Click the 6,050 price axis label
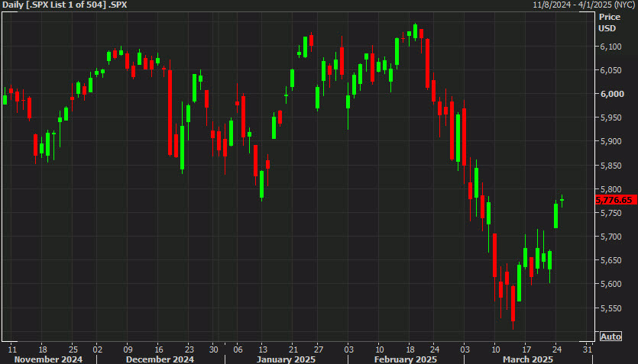 click(611, 70)
